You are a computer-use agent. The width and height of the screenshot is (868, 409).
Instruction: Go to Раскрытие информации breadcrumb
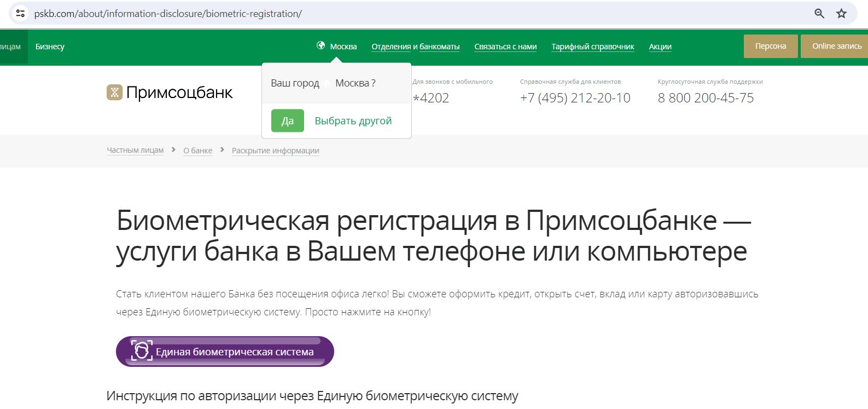pyautogui.click(x=276, y=151)
